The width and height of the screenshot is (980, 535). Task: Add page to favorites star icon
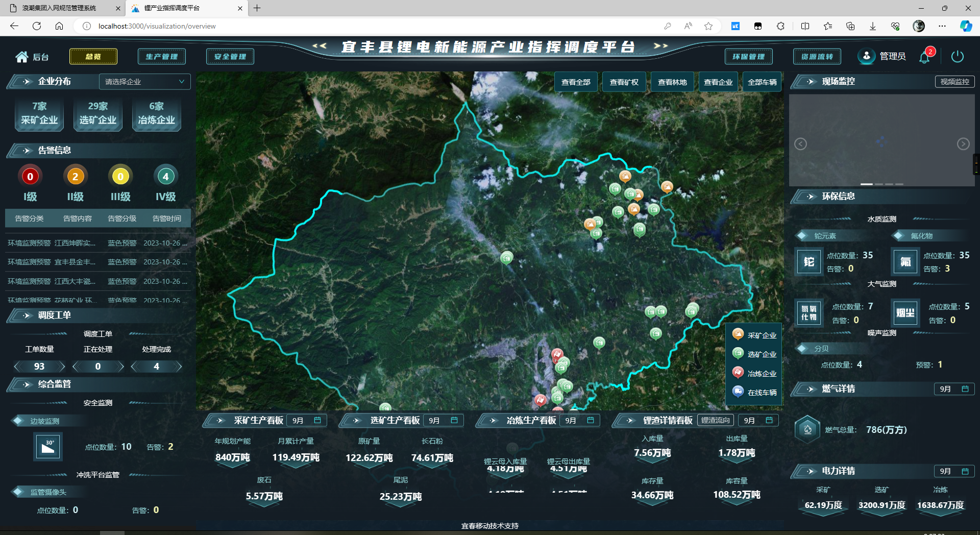click(x=708, y=26)
